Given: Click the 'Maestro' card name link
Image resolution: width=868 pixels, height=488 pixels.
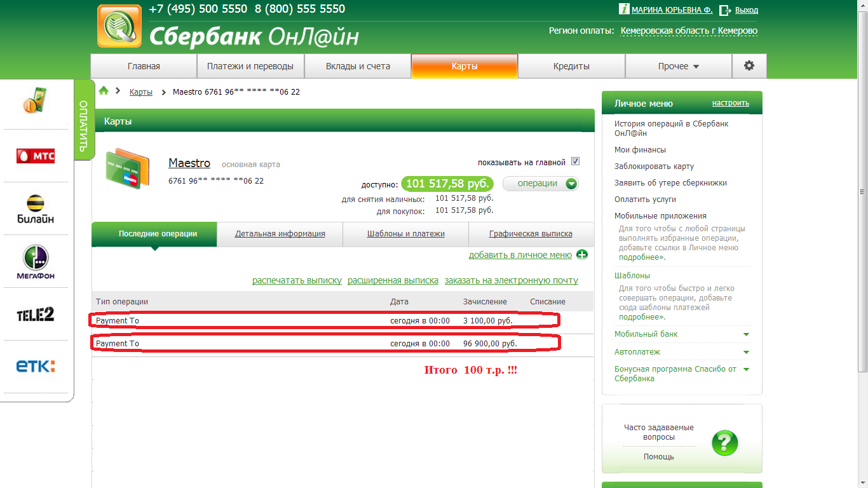Looking at the screenshot, I should (189, 163).
